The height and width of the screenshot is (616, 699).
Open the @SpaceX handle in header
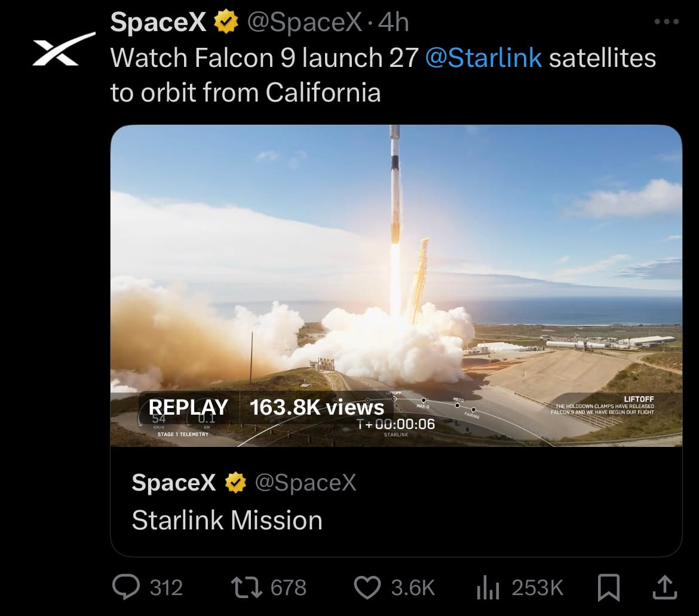[305, 22]
